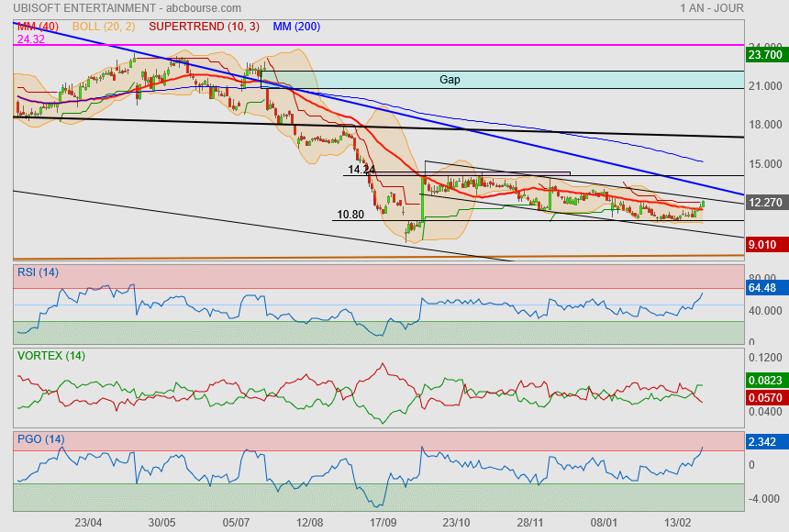Click the 23/04 date axis label
The image size is (789, 532).
coord(88,523)
